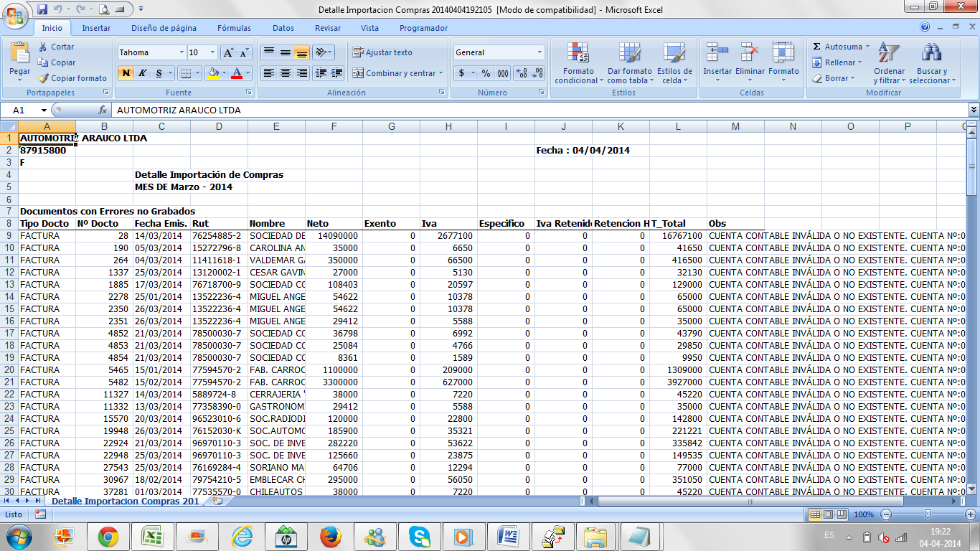Switch to Programador tab
980x551 pixels.
click(423, 28)
